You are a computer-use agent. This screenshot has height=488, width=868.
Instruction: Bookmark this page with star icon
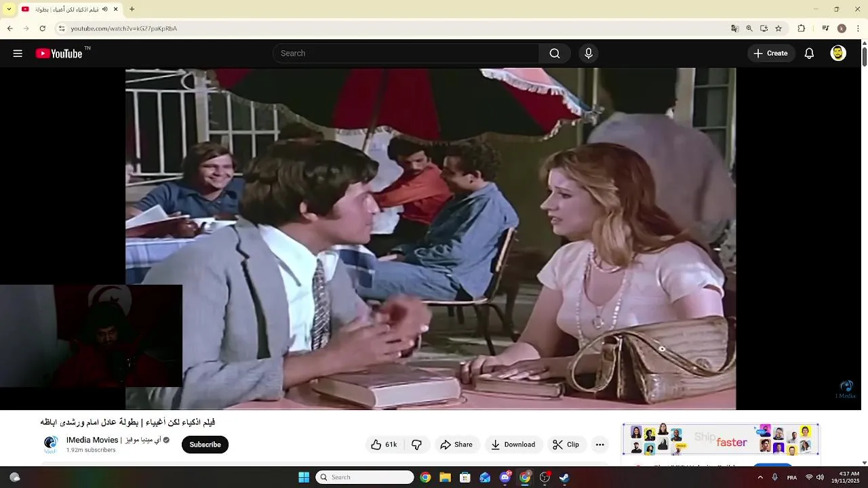tap(778, 28)
